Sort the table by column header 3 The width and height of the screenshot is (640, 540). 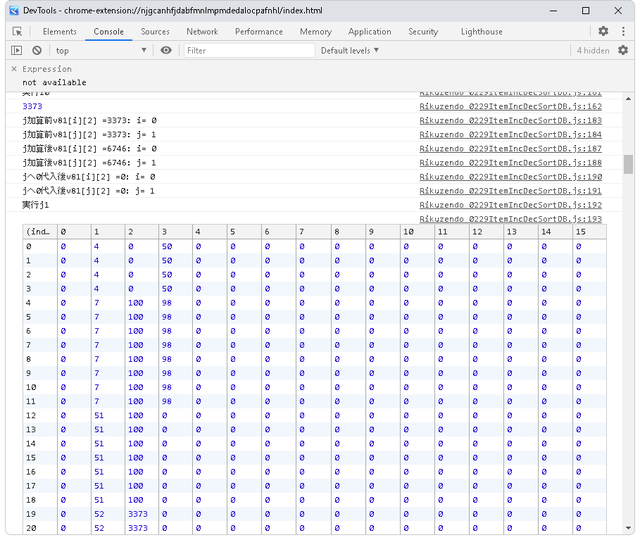(176, 231)
